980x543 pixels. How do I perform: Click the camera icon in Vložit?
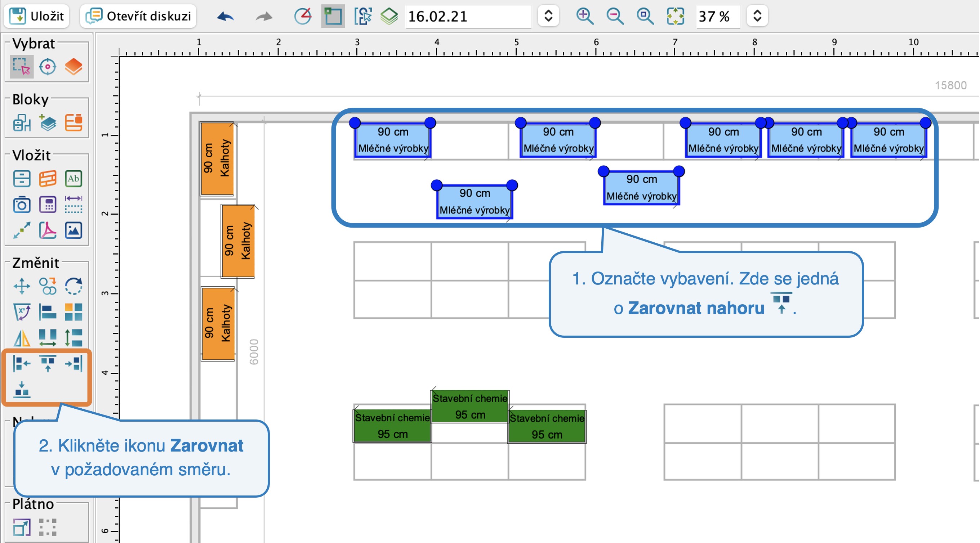point(22,205)
